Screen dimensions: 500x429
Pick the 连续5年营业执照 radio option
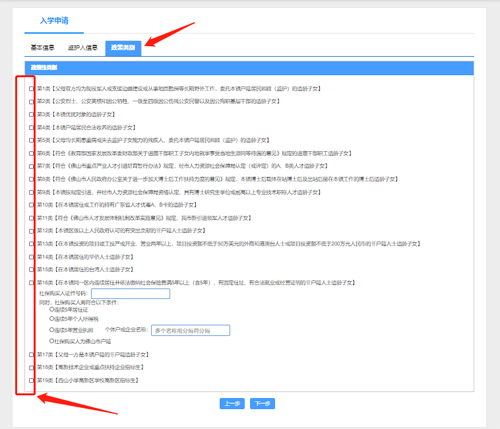point(52,330)
